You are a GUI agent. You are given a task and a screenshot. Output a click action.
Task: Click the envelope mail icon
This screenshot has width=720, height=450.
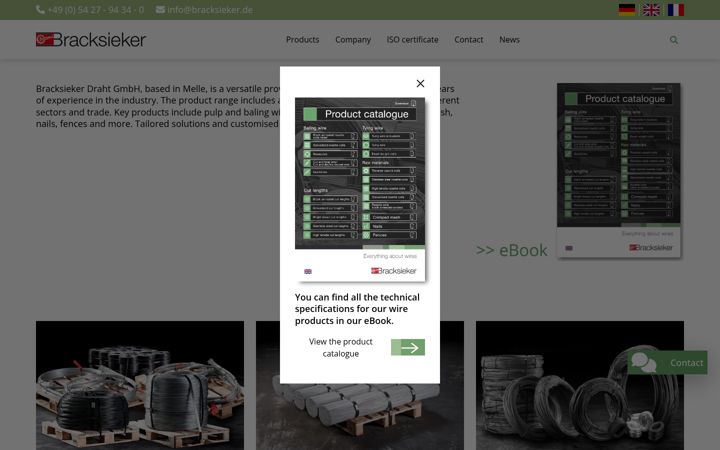160,10
